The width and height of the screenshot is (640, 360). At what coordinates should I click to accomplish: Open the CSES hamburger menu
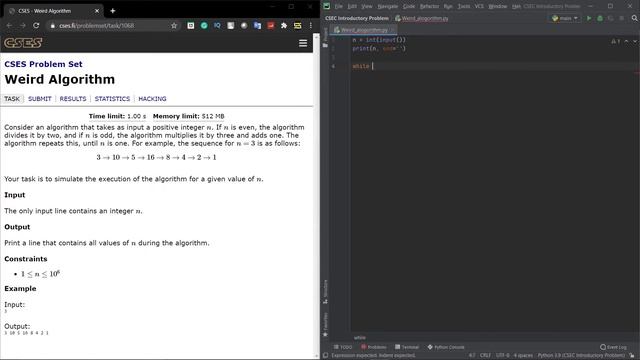(x=303, y=43)
